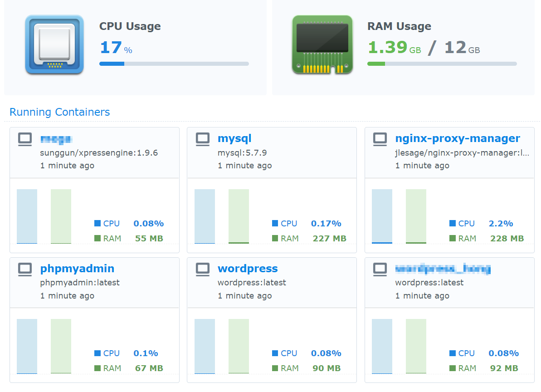Click the blue CPU bar chart in nginx-proxy-manager card
This screenshot has height=392, width=541.
382,216
